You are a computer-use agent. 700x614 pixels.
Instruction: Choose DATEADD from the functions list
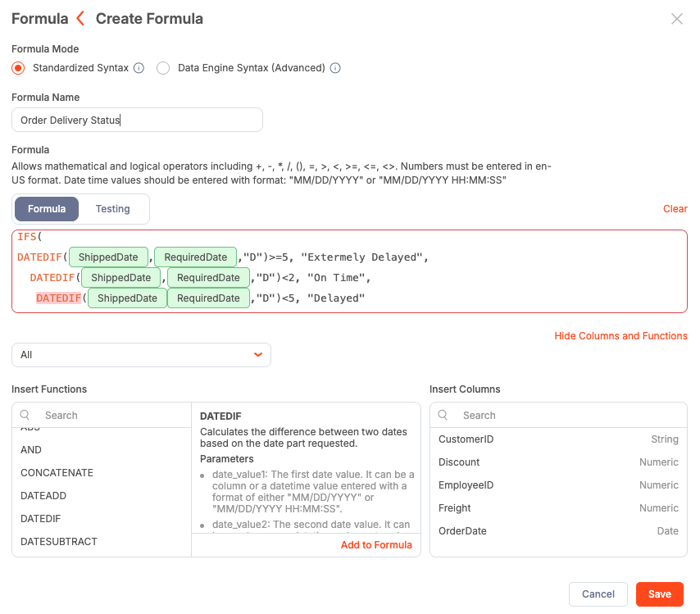point(43,496)
